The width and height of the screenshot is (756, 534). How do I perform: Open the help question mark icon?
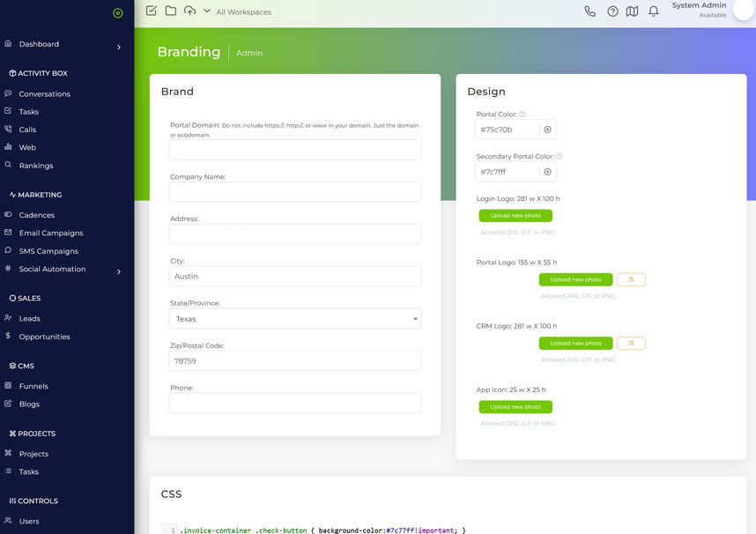(x=613, y=11)
